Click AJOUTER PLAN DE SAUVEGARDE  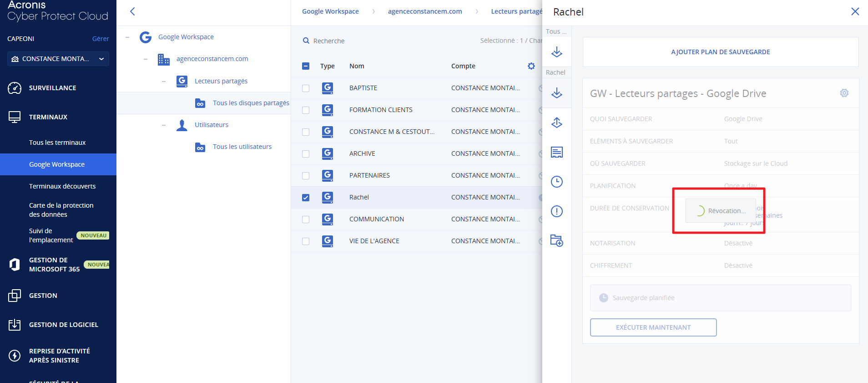coord(721,52)
